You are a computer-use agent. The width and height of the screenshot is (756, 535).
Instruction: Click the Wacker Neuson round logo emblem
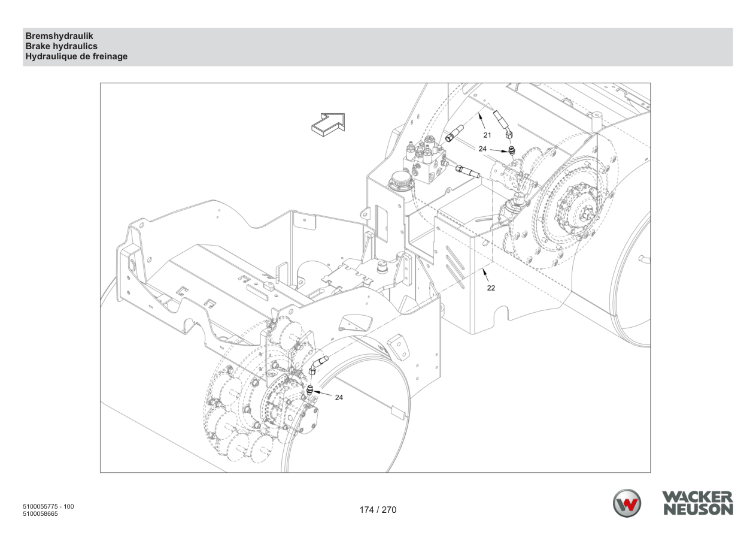(626, 503)
